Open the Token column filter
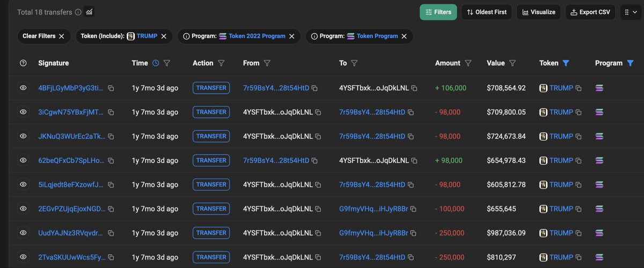Screen dimensions: 644x268 tap(566, 63)
